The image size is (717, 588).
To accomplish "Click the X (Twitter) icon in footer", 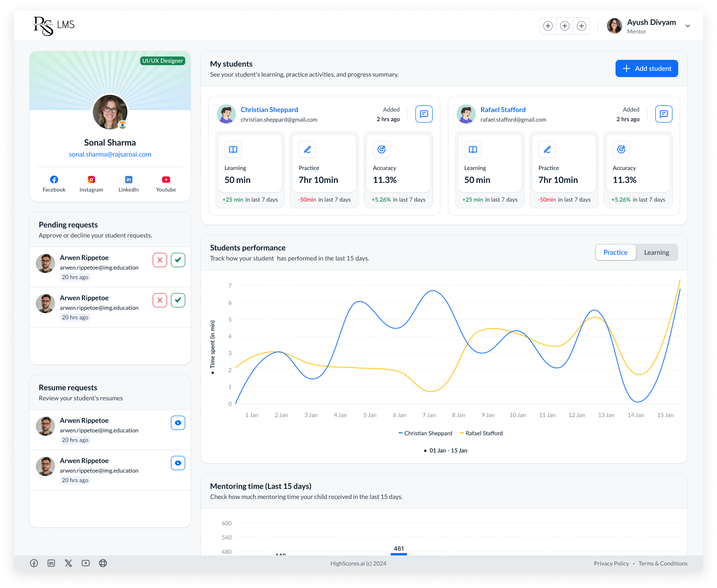I will click(x=68, y=563).
